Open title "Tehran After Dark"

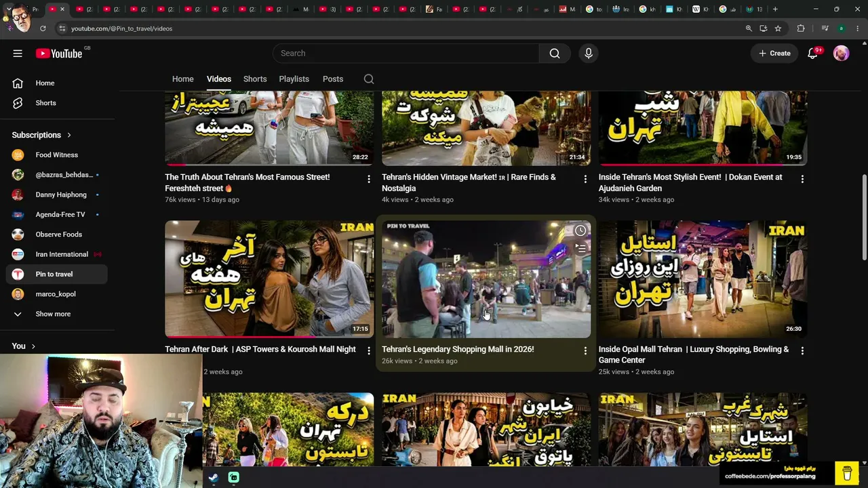click(260, 349)
